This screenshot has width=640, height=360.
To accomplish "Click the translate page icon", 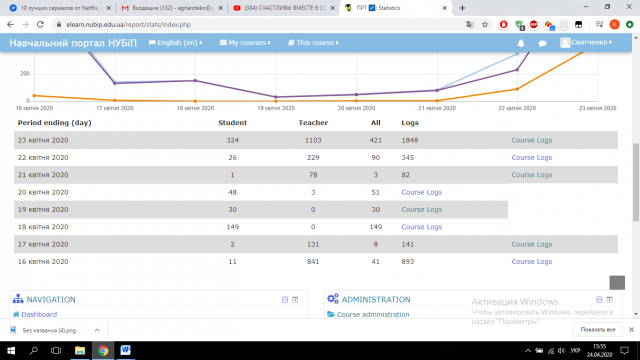I will tap(469, 24).
